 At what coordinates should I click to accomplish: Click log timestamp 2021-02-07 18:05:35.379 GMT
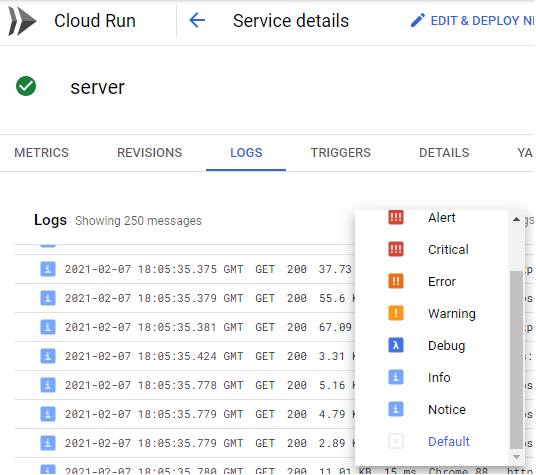point(154,298)
